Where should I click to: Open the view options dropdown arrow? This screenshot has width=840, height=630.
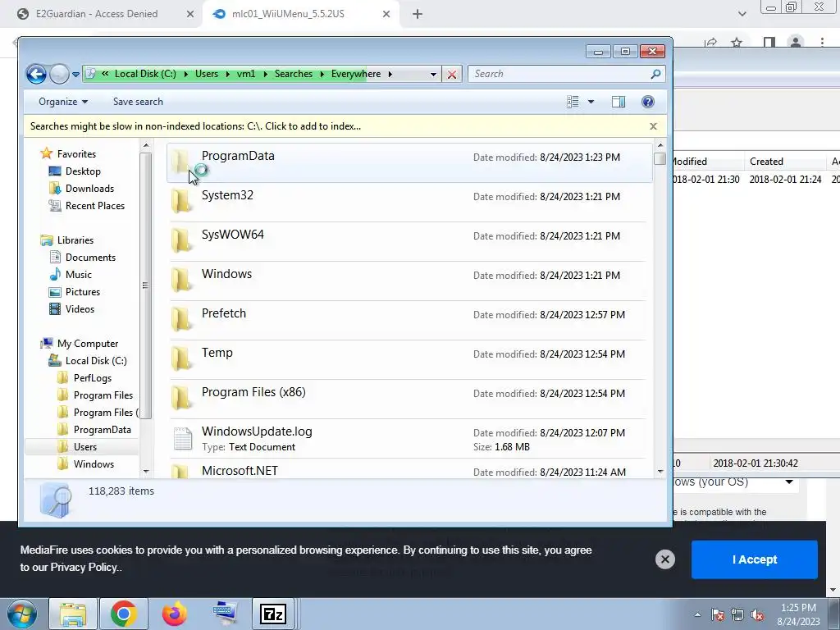tap(591, 102)
